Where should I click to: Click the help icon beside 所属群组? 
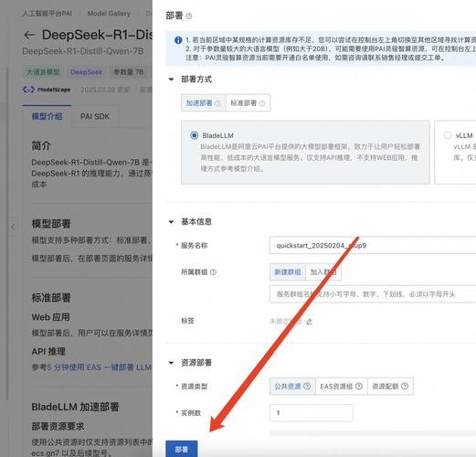pyautogui.click(x=213, y=272)
